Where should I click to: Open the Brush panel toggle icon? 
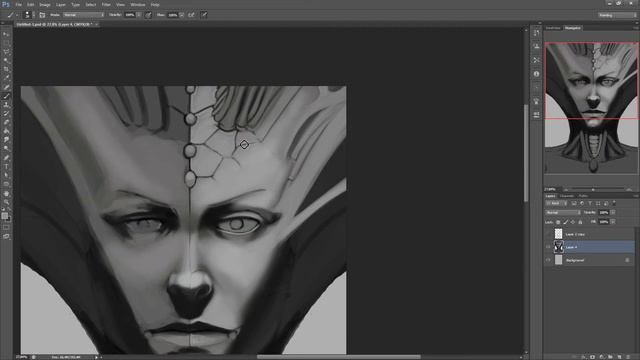tap(42, 15)
